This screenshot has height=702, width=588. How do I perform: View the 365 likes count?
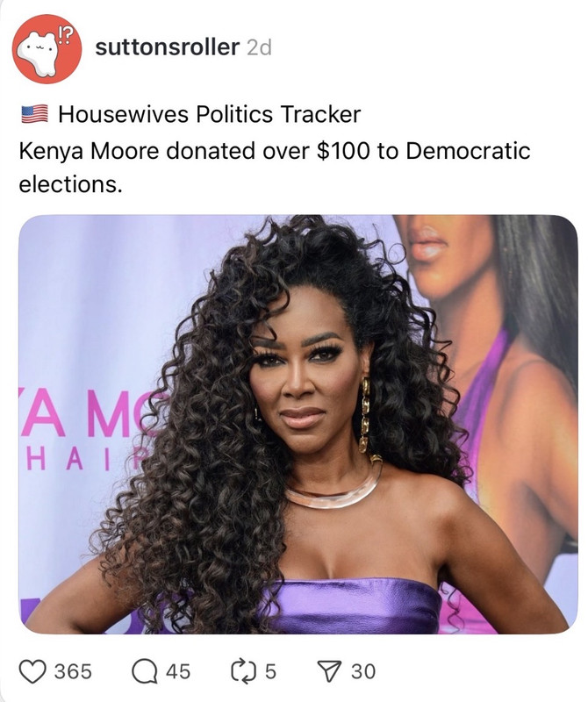tap(73, 671)
